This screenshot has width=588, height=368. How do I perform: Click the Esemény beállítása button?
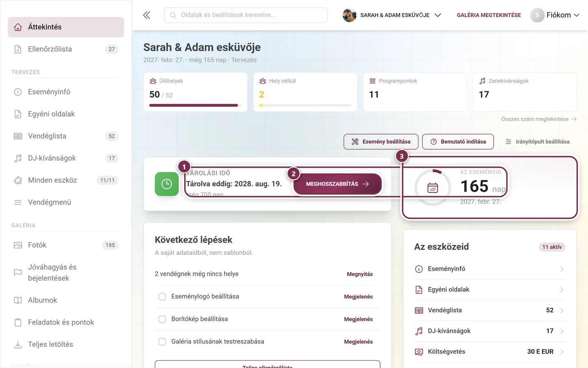point(381,142)
